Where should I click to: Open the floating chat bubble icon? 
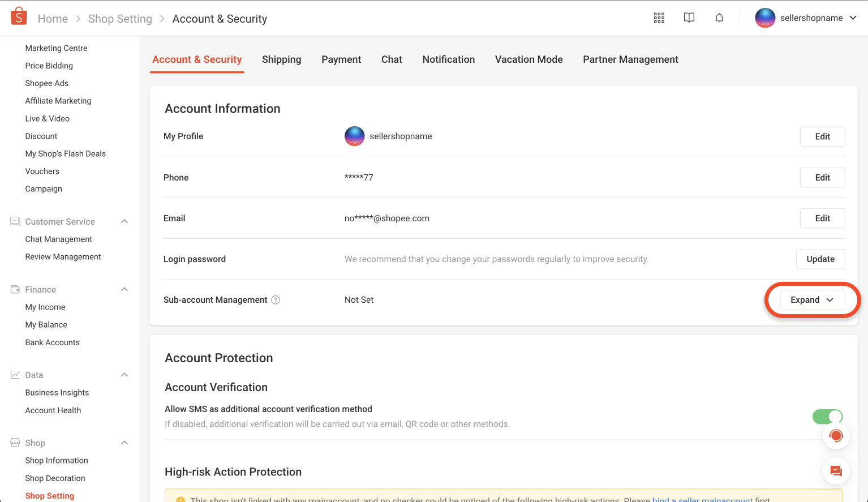(x=836, y=471)
